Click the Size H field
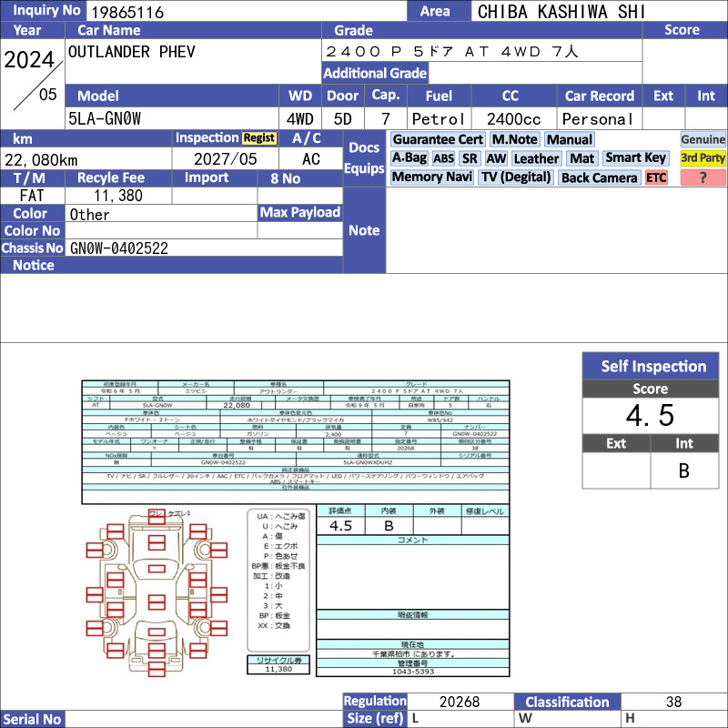 (674, 719)
